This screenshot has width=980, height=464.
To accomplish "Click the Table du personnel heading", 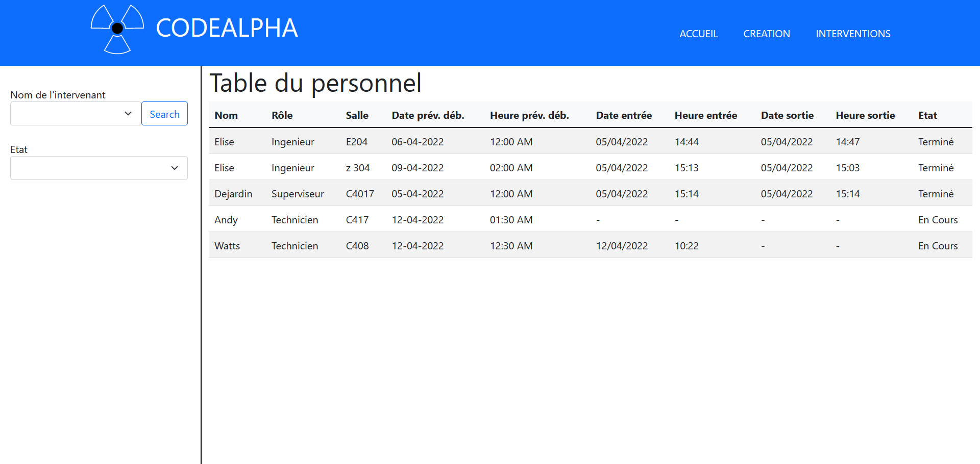I will [x=315, y=83].
